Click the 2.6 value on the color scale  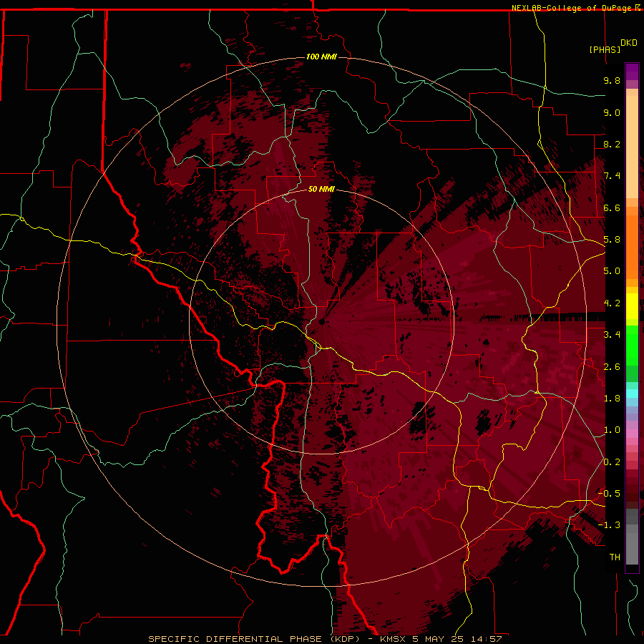tap(612, 367)
